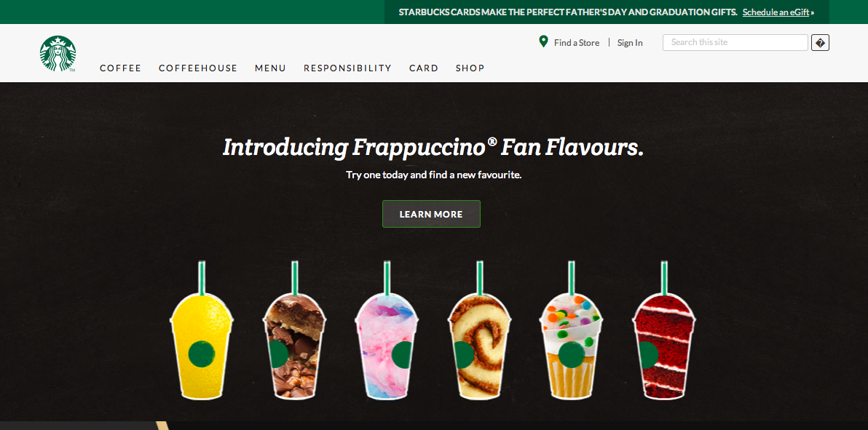Open the Menu navigation item
Image resolution: width=868 pixels, height=430 pixels.
(271, 68)
